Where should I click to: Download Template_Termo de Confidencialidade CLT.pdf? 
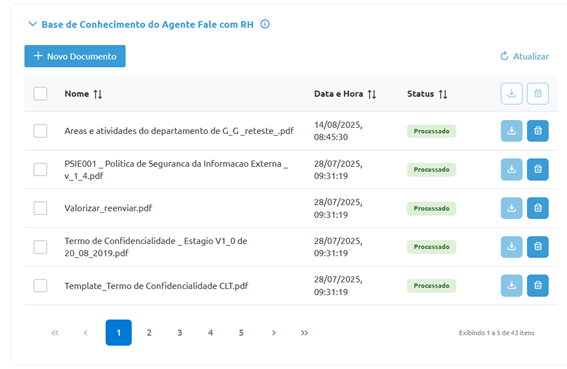[511, 285]
